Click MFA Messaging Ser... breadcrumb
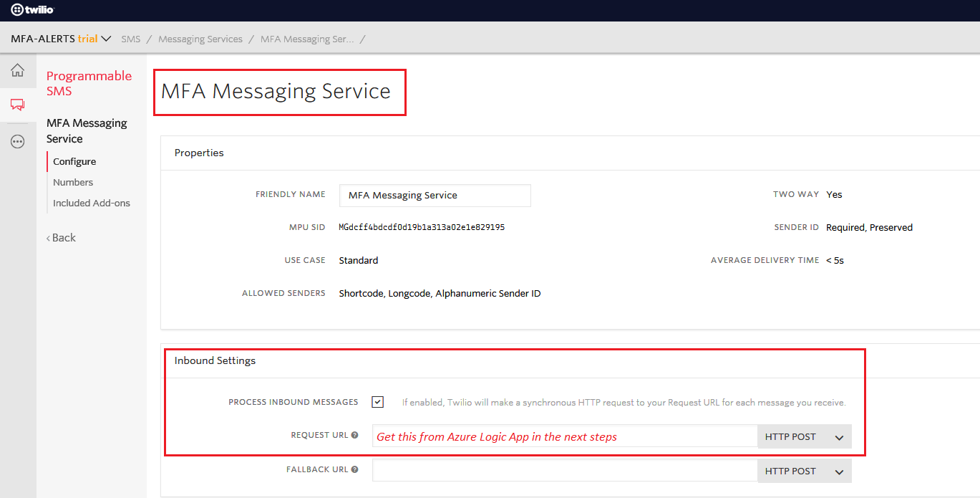 click(x=307, y=39)
